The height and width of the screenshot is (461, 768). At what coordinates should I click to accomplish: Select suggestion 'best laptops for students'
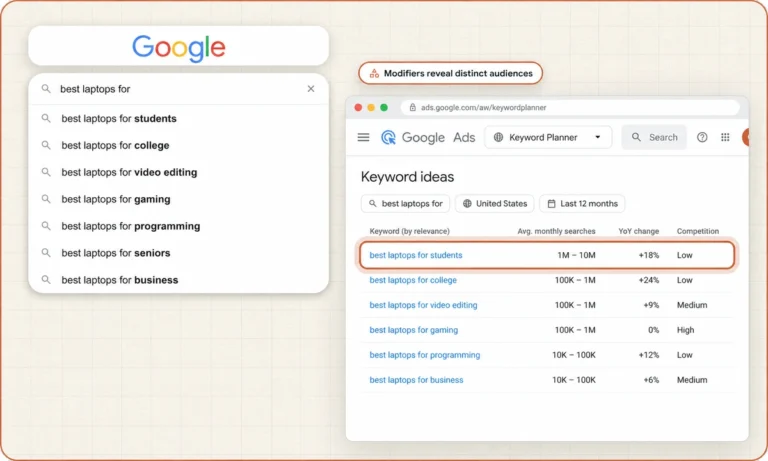click(x=179, y=119)
